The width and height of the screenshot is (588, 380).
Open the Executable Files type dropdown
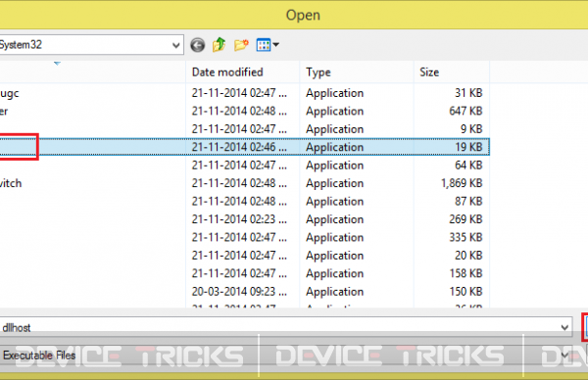click(564, 356)
